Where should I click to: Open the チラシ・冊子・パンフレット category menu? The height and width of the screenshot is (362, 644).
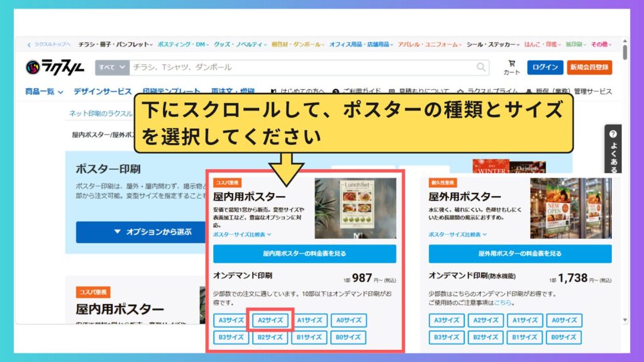[115, 45]
